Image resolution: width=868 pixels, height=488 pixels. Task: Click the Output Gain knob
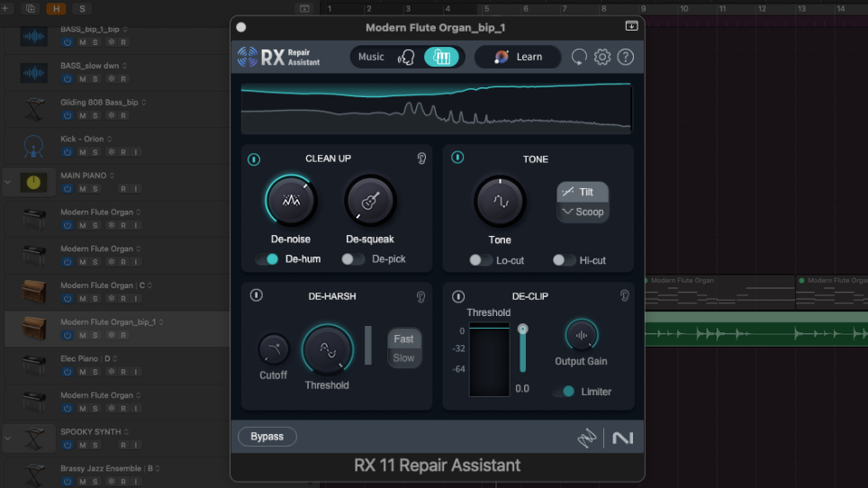pyautogui.click(x=582, y=335)
